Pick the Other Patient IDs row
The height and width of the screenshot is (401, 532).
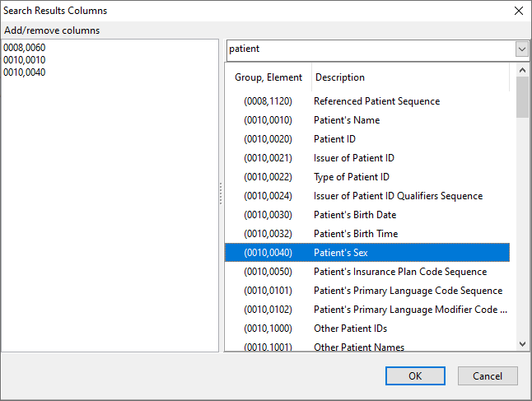tap(349, 329)
